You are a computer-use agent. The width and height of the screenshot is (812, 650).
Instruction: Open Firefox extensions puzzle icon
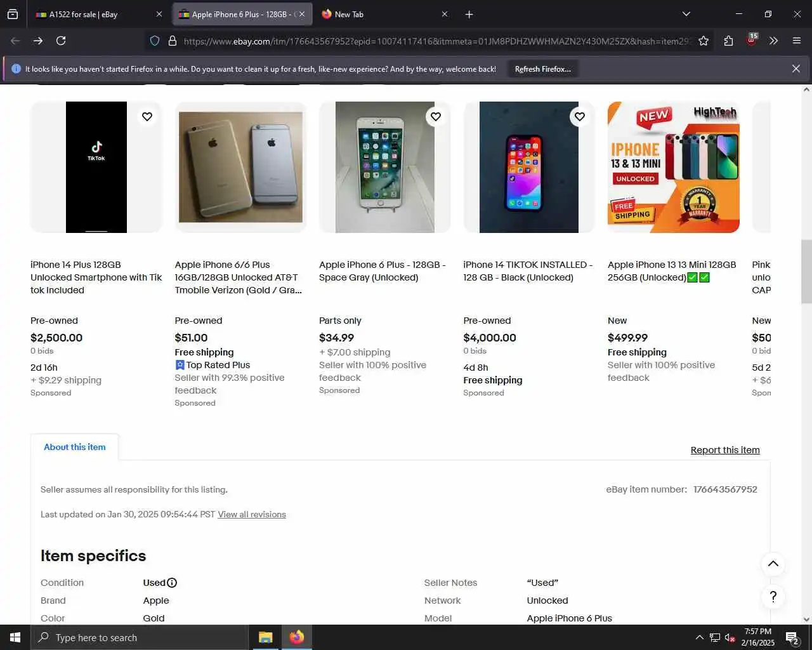tap(728, 41)
